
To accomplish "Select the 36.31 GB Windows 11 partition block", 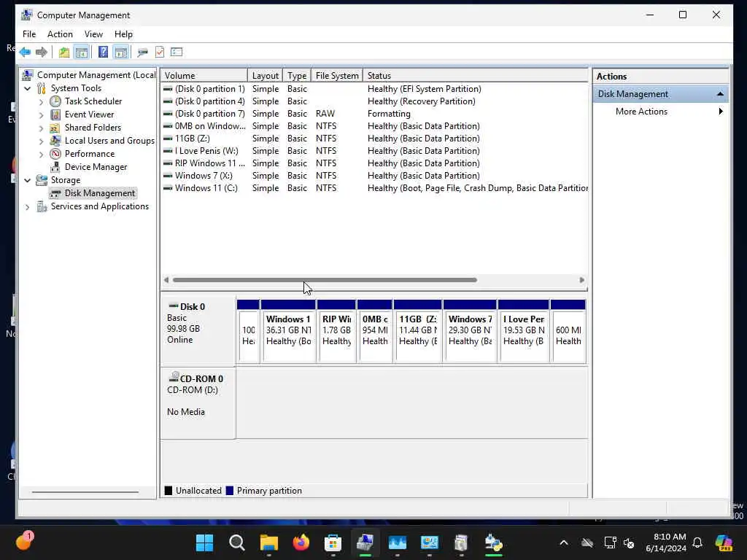I will coord(288,332).
